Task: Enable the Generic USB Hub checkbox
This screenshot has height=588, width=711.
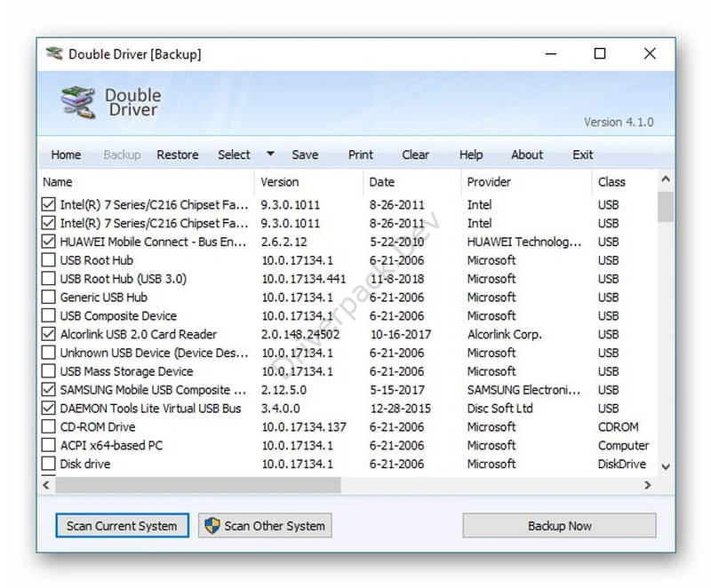Action: pos(49,298)
